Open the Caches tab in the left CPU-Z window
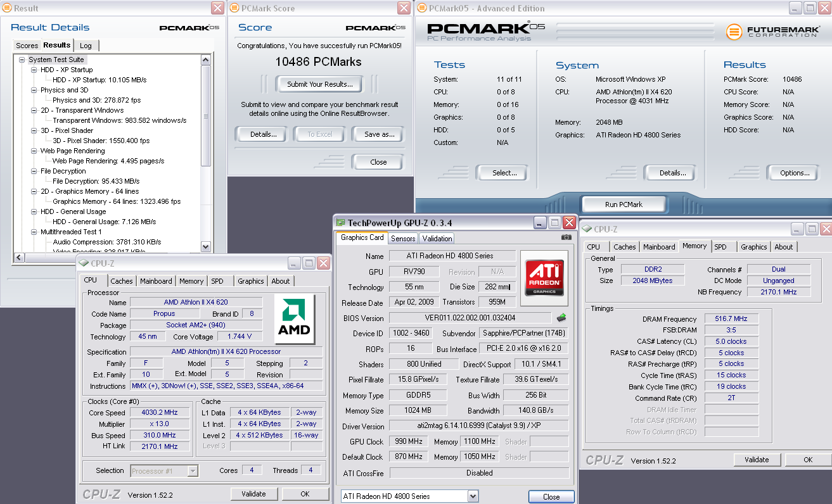Viewport: 832px width, 504px height. coord(122,281)
